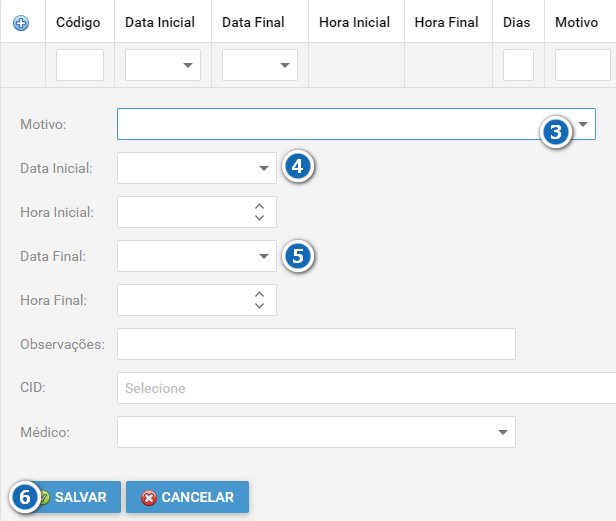
Task: Increase Hora Inicial using the up arrow
Action: [259, 206]
